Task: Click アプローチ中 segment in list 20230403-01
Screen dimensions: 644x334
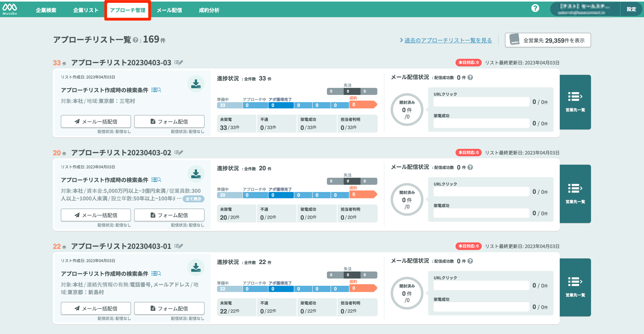Action: (255, 289)
